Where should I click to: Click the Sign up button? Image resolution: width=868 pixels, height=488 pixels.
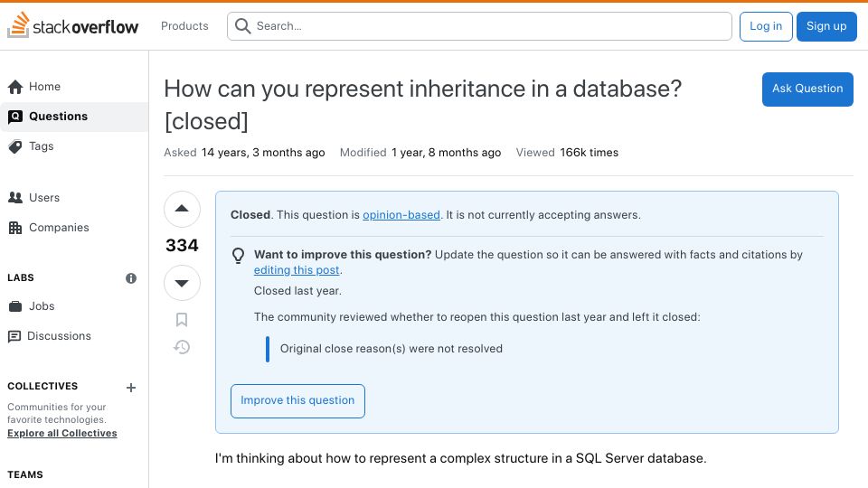[x=826, y=26]
